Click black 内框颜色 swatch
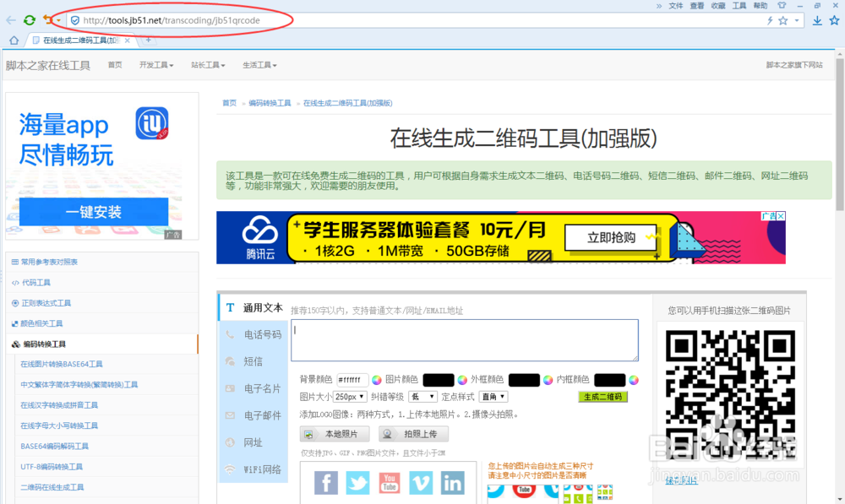 click(x=610, y=380)
